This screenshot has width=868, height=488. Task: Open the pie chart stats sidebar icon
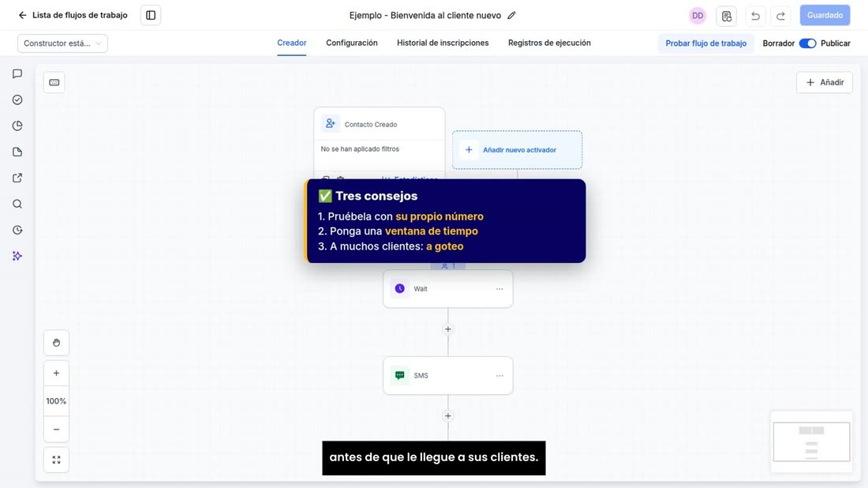click(x=17, y=126)
